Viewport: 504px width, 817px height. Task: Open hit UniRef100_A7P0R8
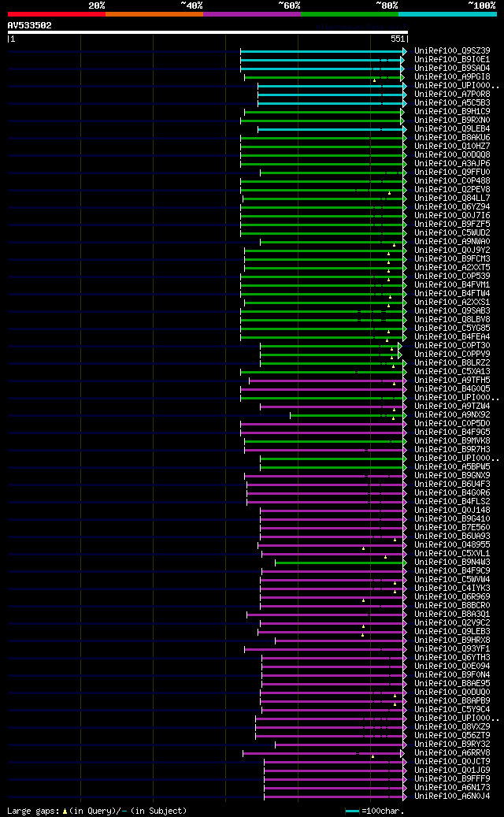click(x=452, y=95)
